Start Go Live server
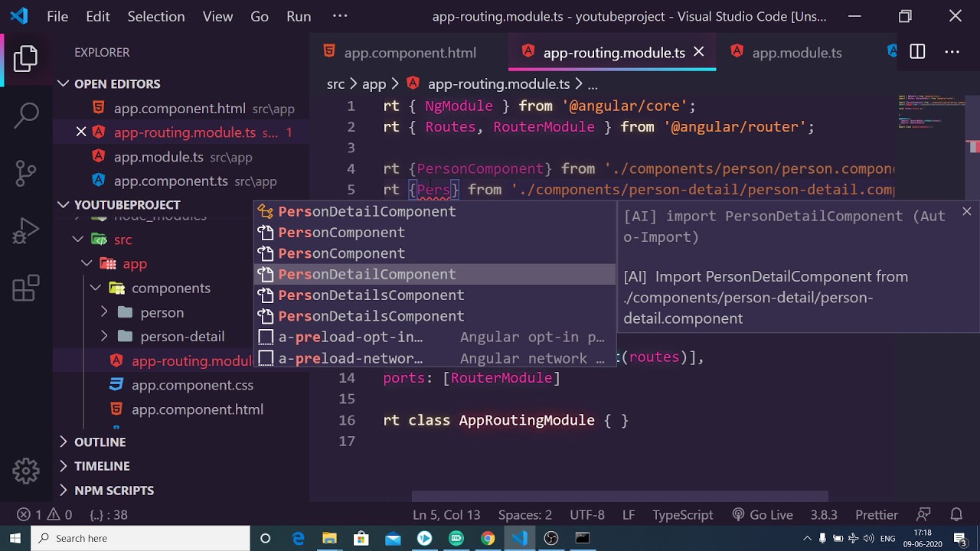 click(x=762, y=515)
